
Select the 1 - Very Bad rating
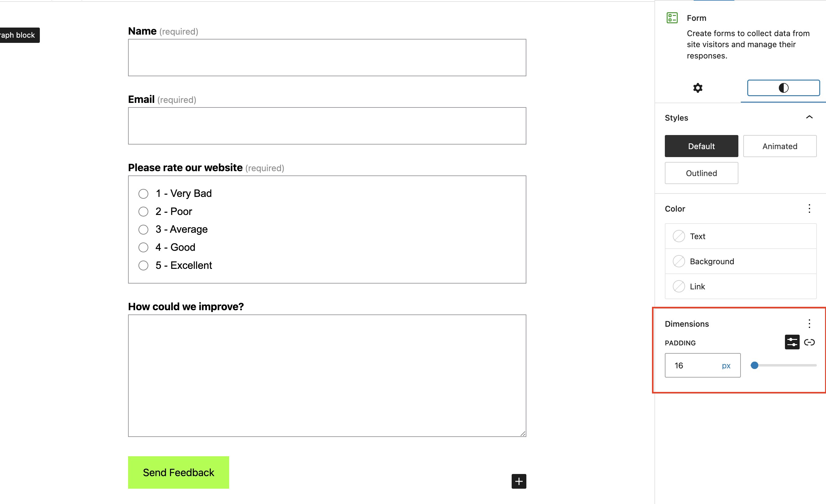click(x=143, y=193)
